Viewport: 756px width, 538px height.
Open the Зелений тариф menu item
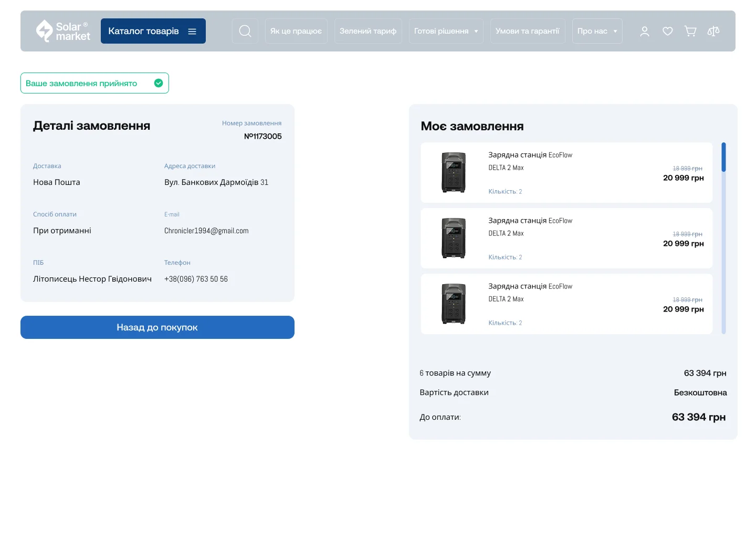tap(368, 31)
